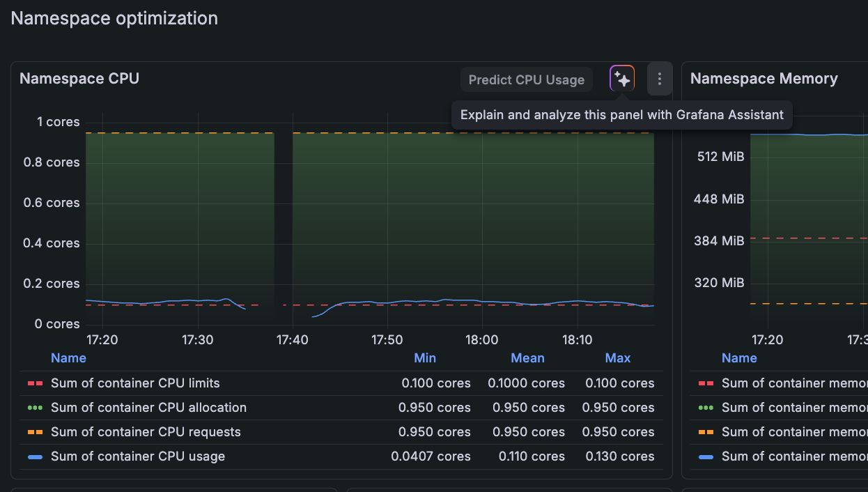Open Grafana Assistant sparkle icon
Viewport: 868px width, 492px height.
pos(622,79)
